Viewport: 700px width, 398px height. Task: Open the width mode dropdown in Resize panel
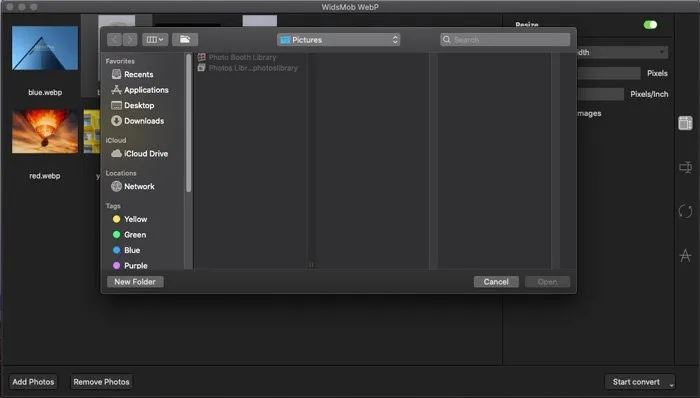623,52
